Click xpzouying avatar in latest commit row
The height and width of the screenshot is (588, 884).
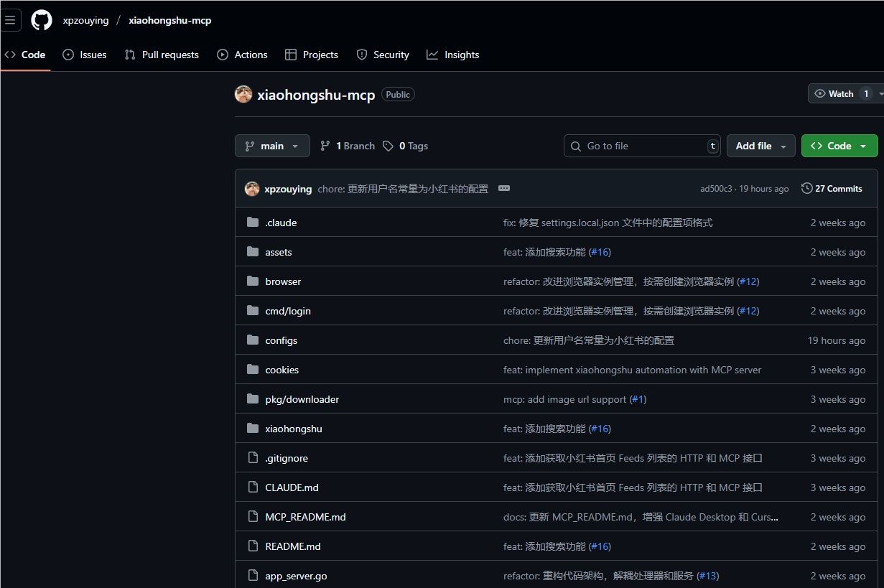click(x=252, y=189)
